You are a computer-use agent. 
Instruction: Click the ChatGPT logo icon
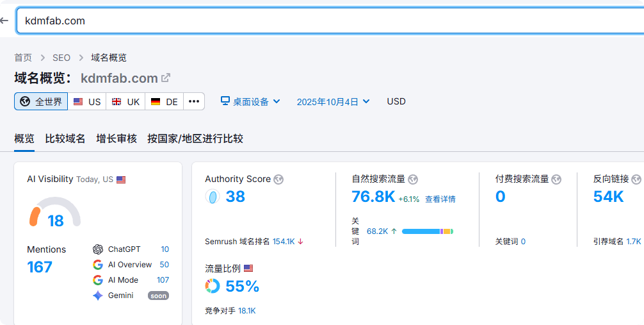point(98,249)
